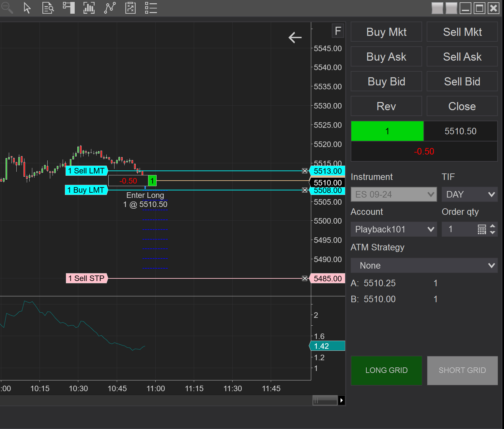Open the document search tool
The width and height of the screenshot is (504, 429).
(x=48, y=8)
